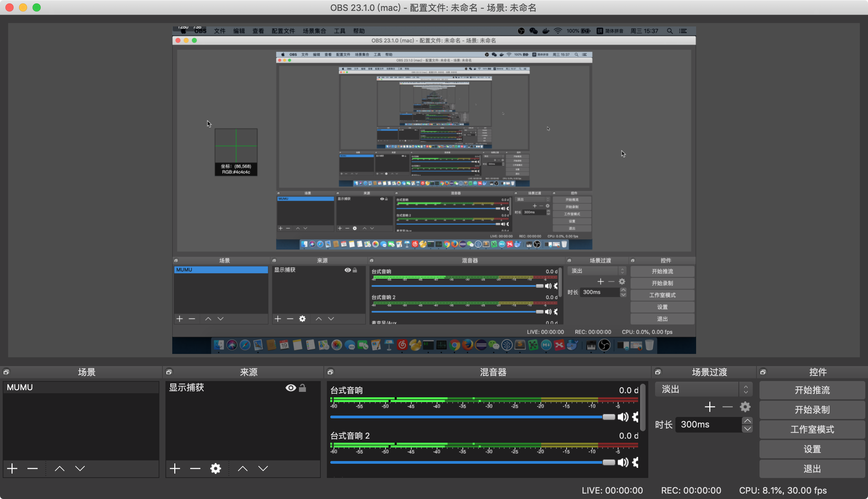This screenshot has width=868, height=499.
Task: Mute 台式音响 with its speaker icon
Action: (623, 417)
